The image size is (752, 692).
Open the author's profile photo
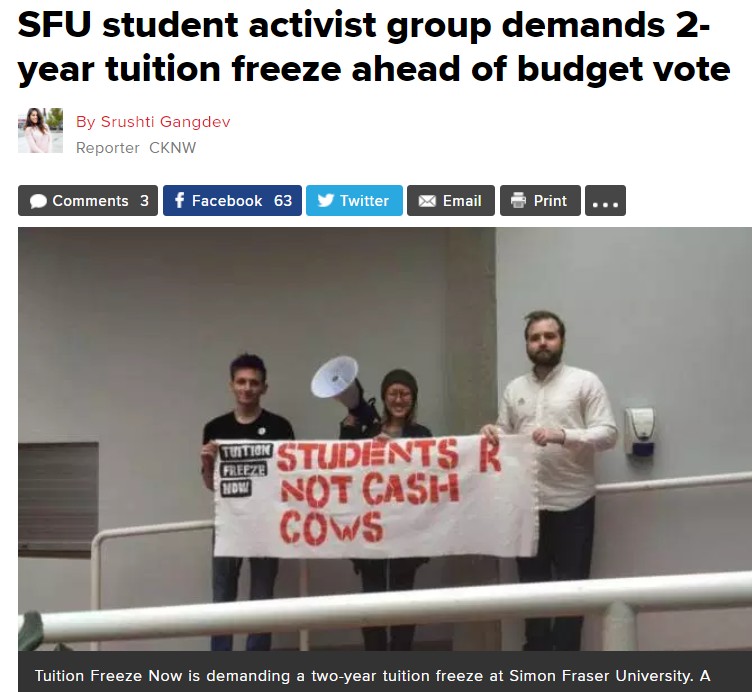tap(40, 130)
